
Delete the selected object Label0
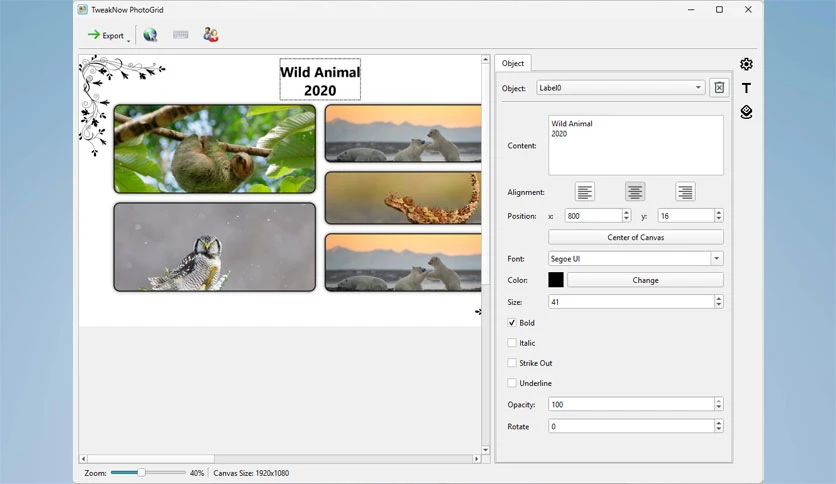click(719, 87)
